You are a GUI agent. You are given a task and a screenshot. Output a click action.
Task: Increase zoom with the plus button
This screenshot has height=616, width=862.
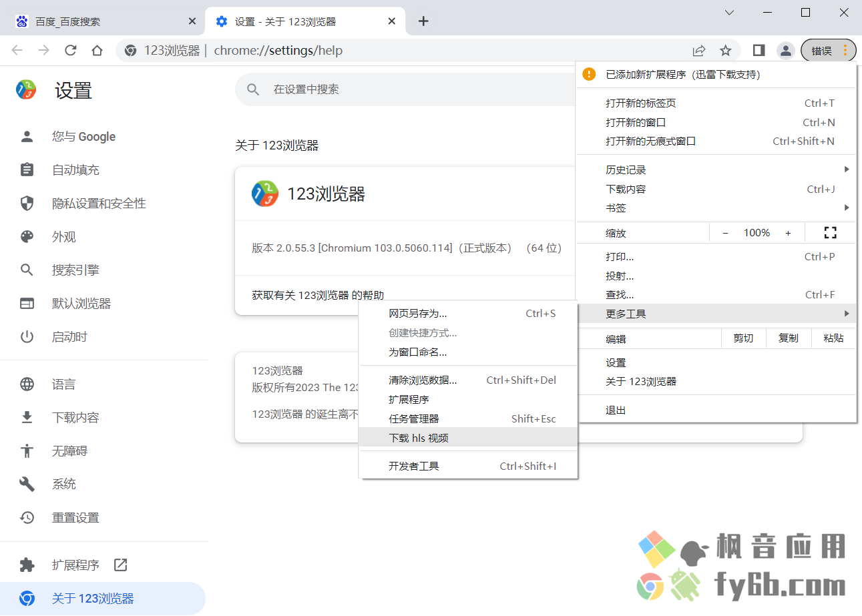(x=788, y=233)
